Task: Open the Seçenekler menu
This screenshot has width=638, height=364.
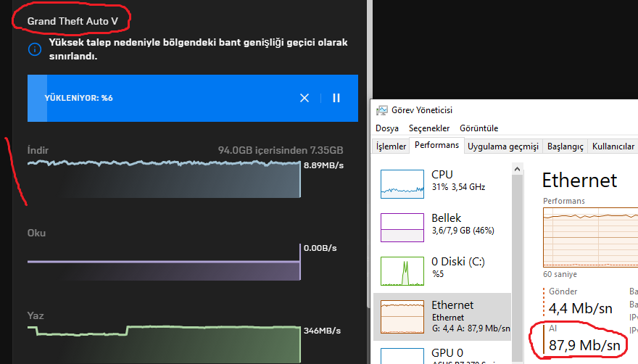Action: coord(429,128)
